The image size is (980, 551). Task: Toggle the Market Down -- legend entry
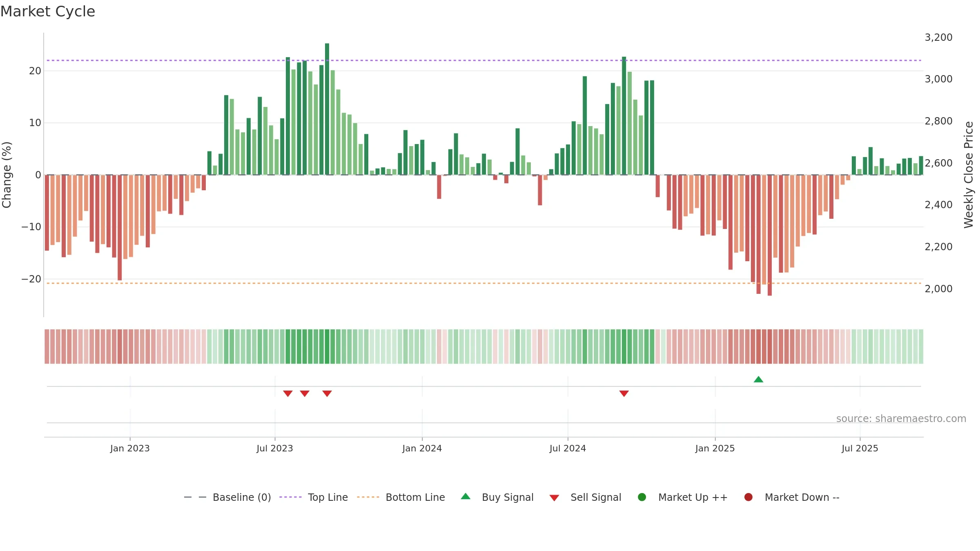(791, 497)
